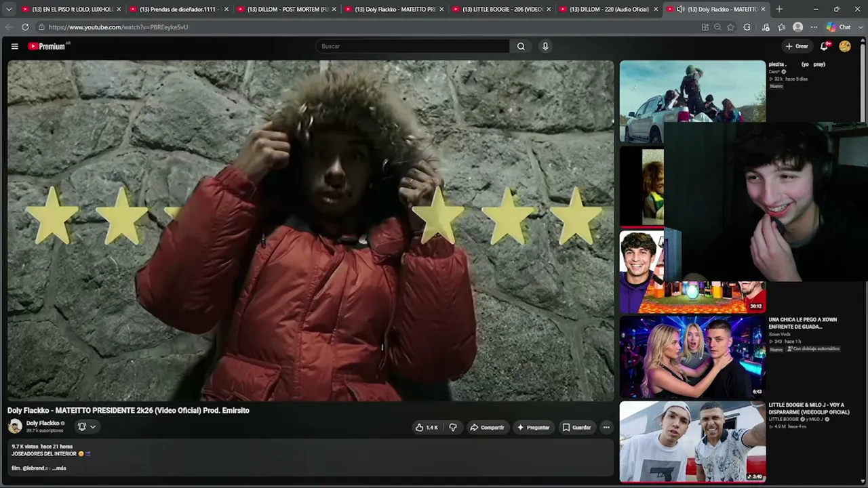This screenshot has width=868, height=488.
Task: Close the 'Prendas de diseñador' tab
Action: [x=226, y=9]
